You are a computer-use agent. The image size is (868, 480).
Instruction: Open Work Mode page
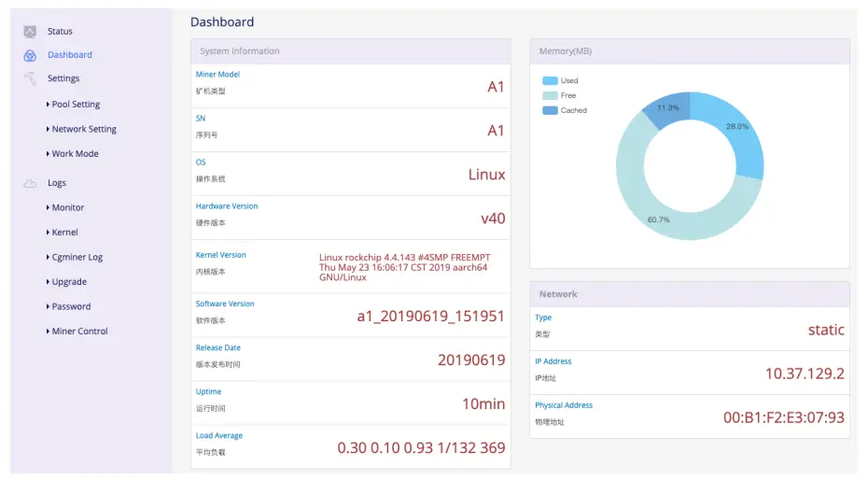point(76,154)
